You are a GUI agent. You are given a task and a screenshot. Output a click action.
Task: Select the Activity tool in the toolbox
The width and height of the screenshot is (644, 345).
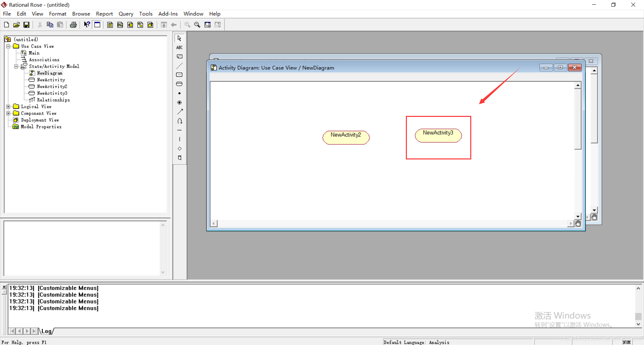point(179,84)
